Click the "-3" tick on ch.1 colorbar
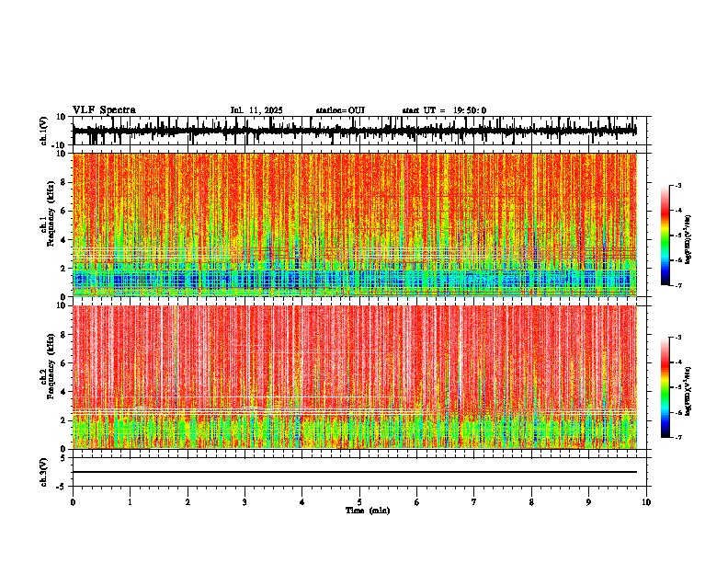 [x=677, y=186]
